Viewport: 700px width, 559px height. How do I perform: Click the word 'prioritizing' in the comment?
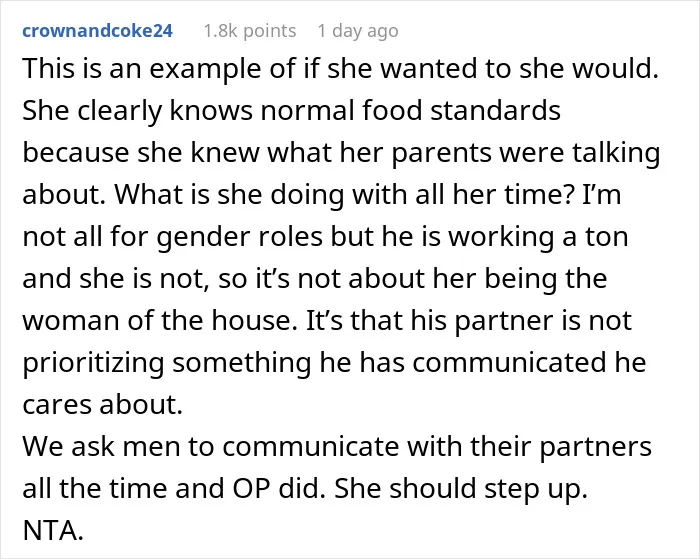[93, 363]
